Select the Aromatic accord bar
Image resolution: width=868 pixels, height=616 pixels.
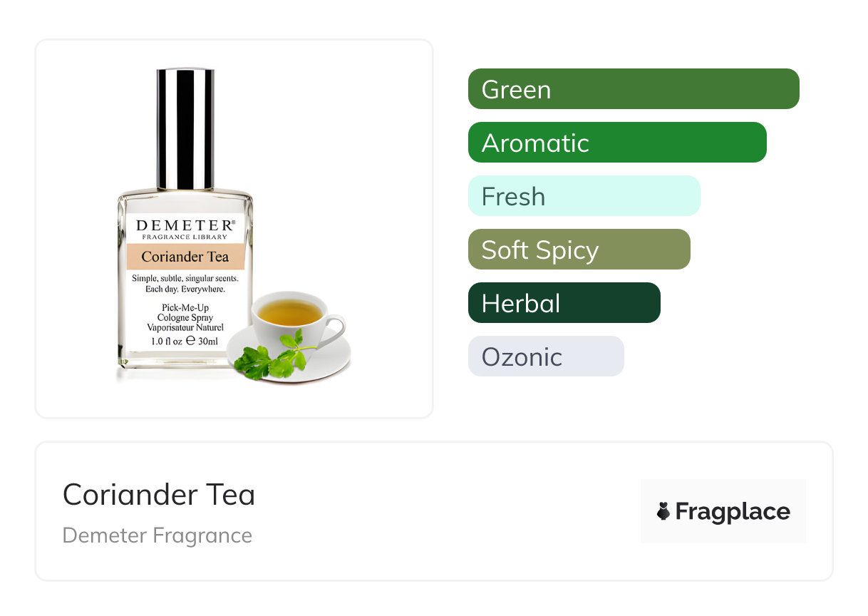617,143
